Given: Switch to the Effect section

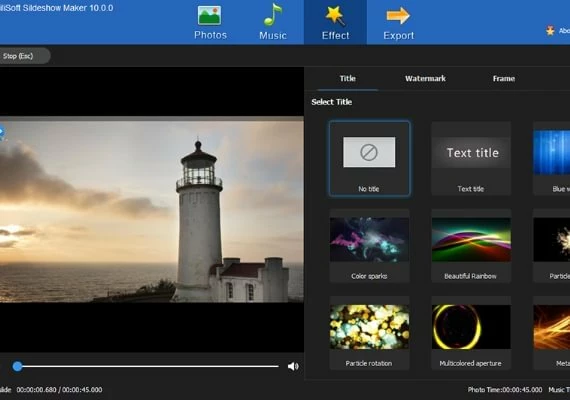Looking at the screenshot, I should tap(335, 22).
